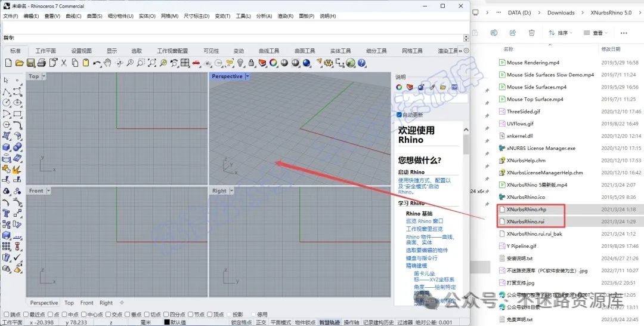Viewport: 644px width, 326px height.
Task: Click the blue render sphere icon
Action: click(306, 63)
